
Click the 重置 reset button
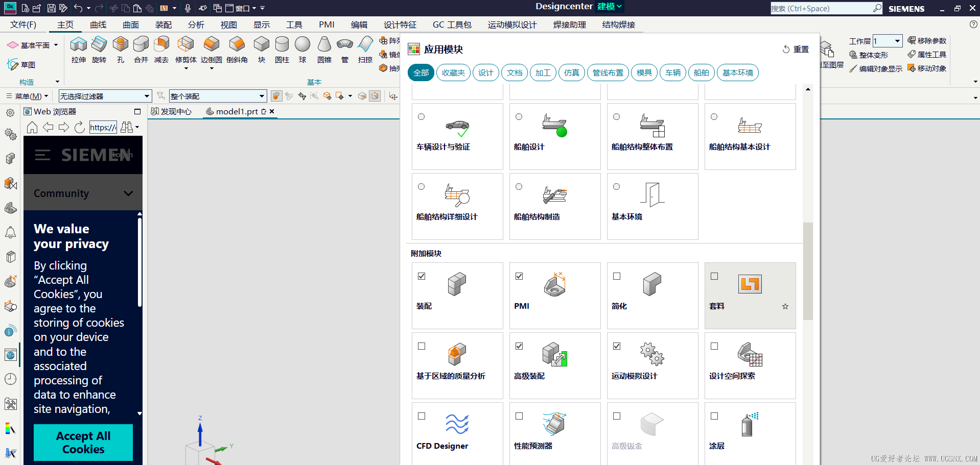coord(796,49)
